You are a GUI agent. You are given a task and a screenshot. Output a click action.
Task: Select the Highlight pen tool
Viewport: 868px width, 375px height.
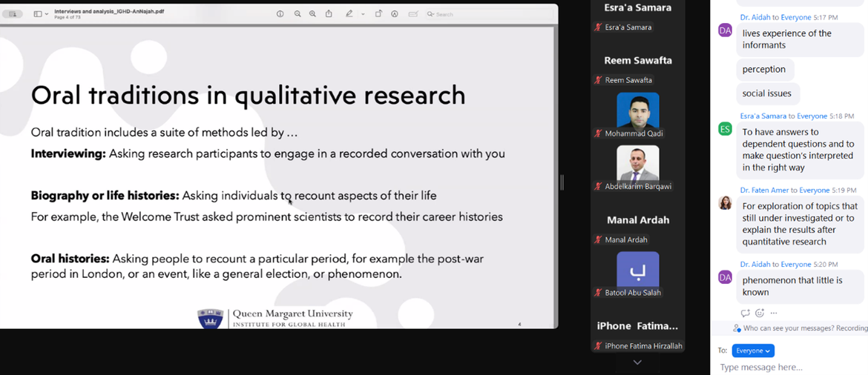pos(349,14)
